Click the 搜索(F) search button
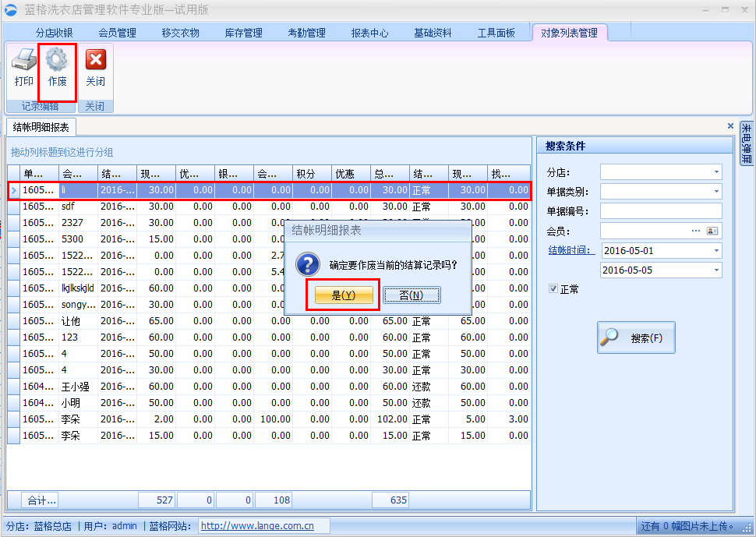The height and width of the screenshot is (537, 756). (636, 337)
